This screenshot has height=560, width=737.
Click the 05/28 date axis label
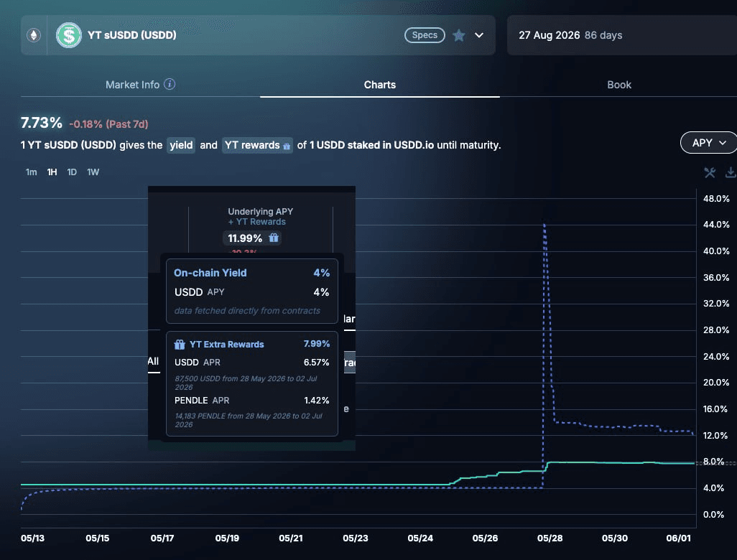click(x=550, y=538)
